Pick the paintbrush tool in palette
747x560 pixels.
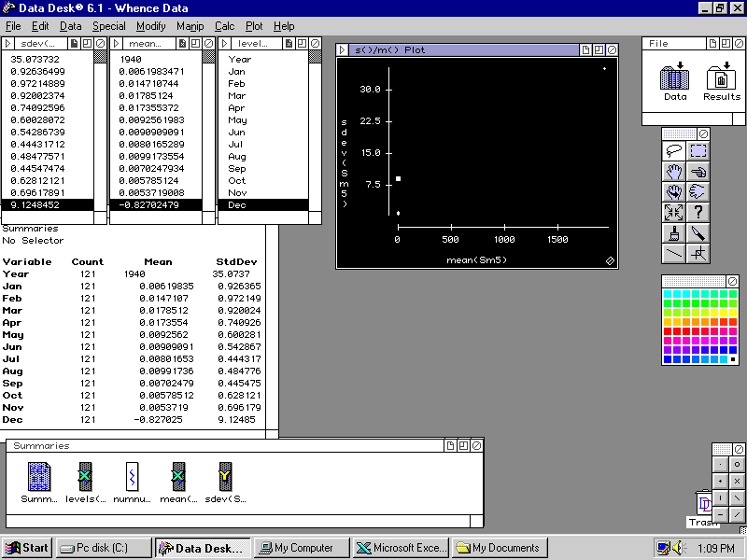673,232
